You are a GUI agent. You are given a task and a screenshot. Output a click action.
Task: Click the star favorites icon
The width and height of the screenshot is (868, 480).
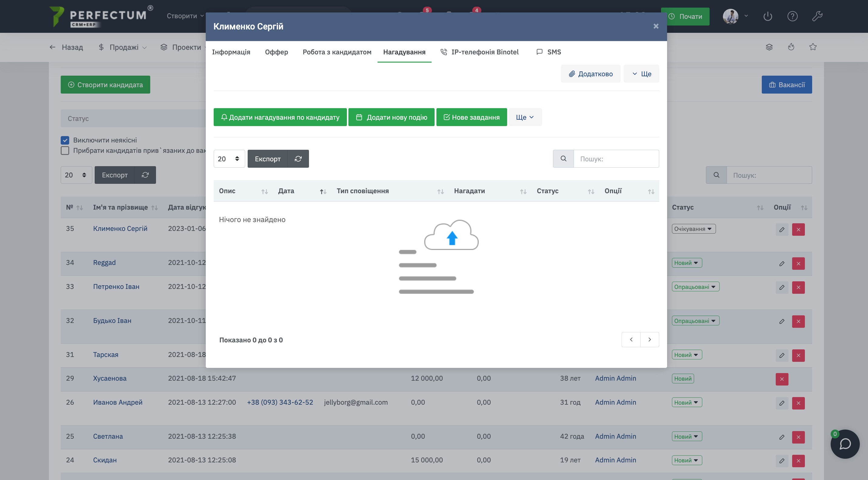[x=813, y=47]
